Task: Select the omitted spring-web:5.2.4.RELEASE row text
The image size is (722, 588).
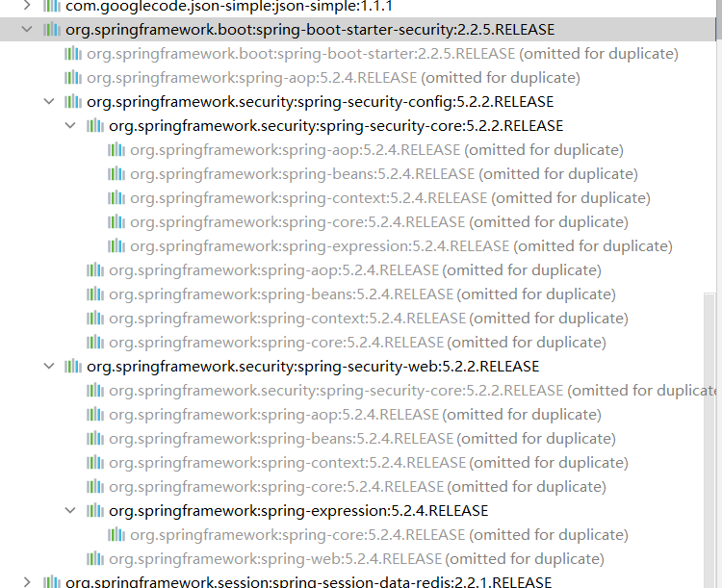Action: (356, 559)
